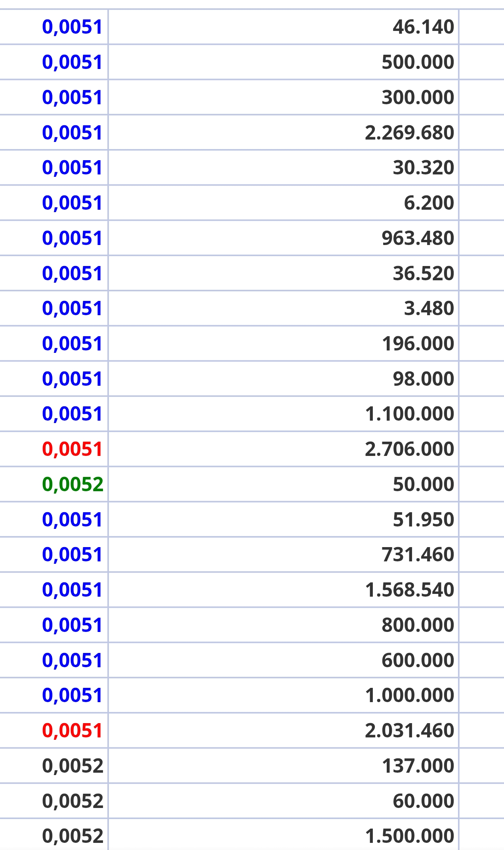The height and width of the screenshot is (850, 504).
Task: Click the 2.269.680 volume value
Action: pos(409,132)
